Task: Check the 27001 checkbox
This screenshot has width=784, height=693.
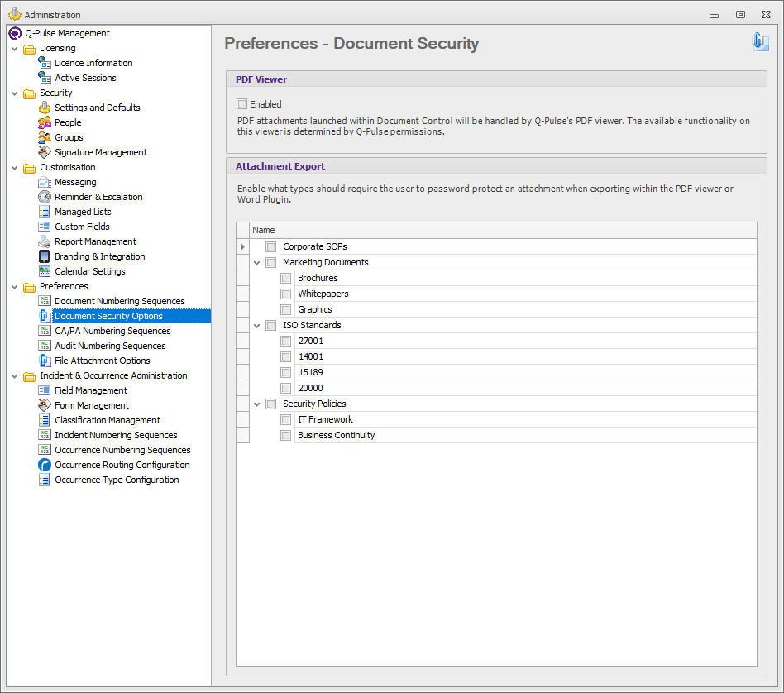Action: tap(286, 341)
